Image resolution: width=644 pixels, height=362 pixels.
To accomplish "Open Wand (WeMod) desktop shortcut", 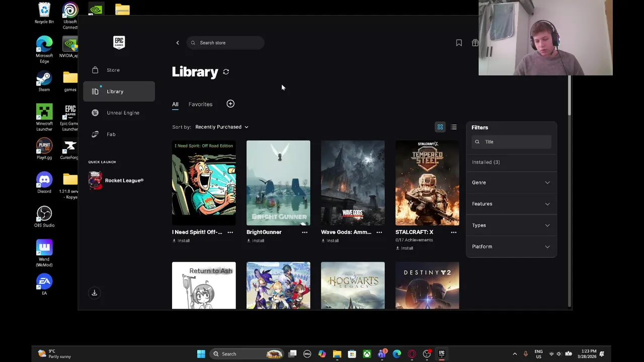I will click(x=44, y=253).
